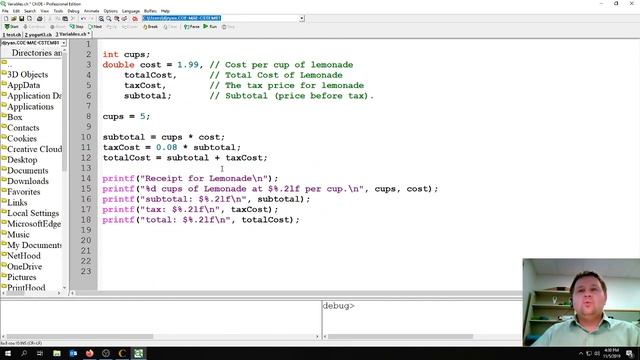Open the Edit menu
The height and width of the screenshot is (360, 640).
pyautogui.click(x=16, y=11)
